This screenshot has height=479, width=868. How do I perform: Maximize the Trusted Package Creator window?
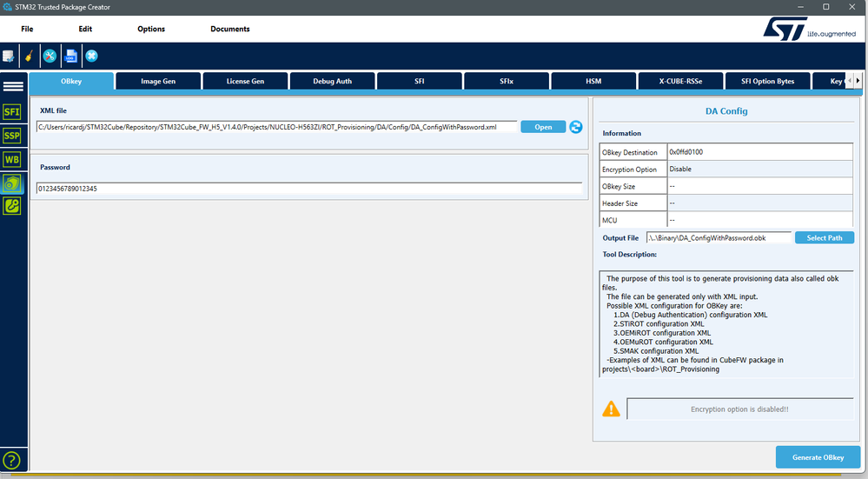point(826,7)
